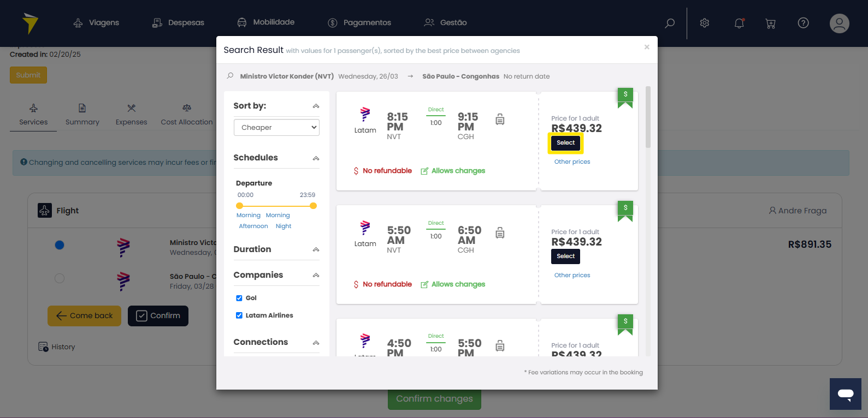
Task: Click No refundable dollar icon on 5:50 AM flight
Action: pyautogui.click(x=356, y=284)
